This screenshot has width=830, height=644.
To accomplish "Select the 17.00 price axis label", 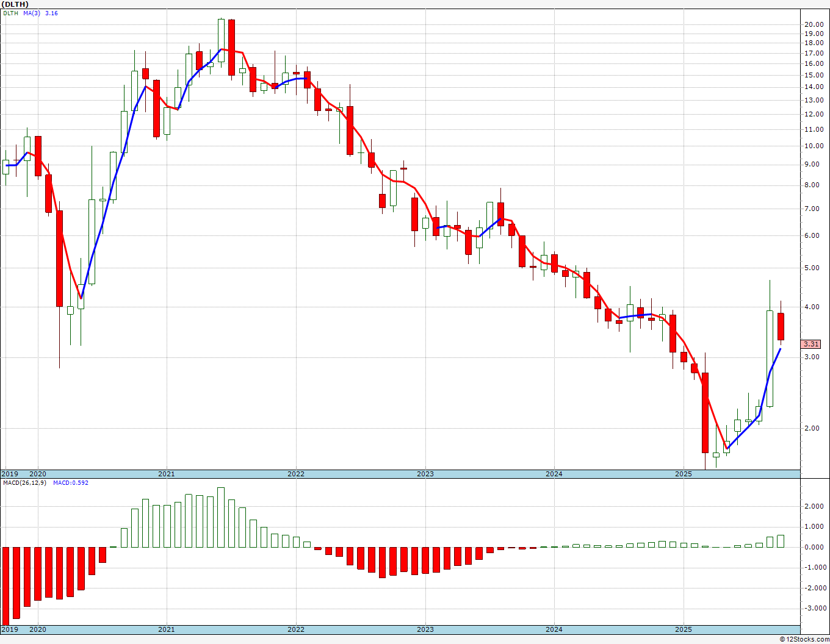I will (x=813, y=53).
